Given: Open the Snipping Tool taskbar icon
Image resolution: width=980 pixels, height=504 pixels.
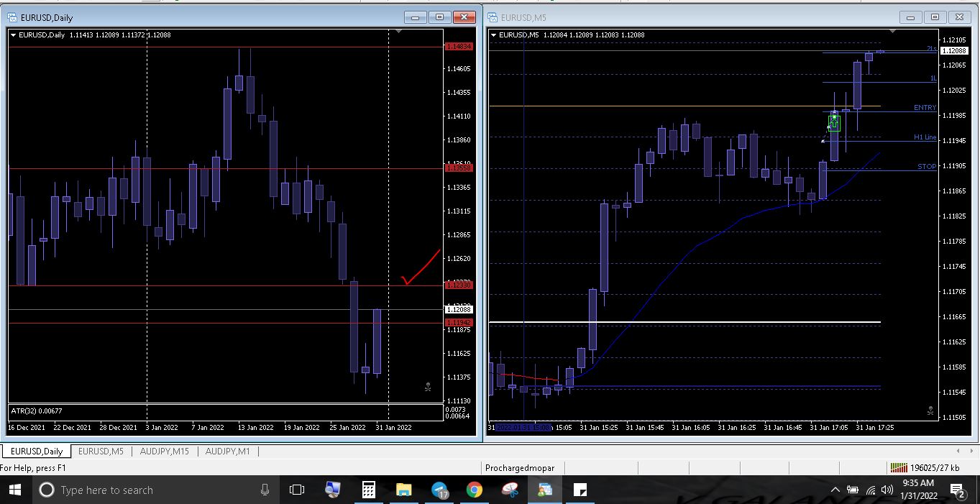Looking at the screenshot, I should (510, 490).
